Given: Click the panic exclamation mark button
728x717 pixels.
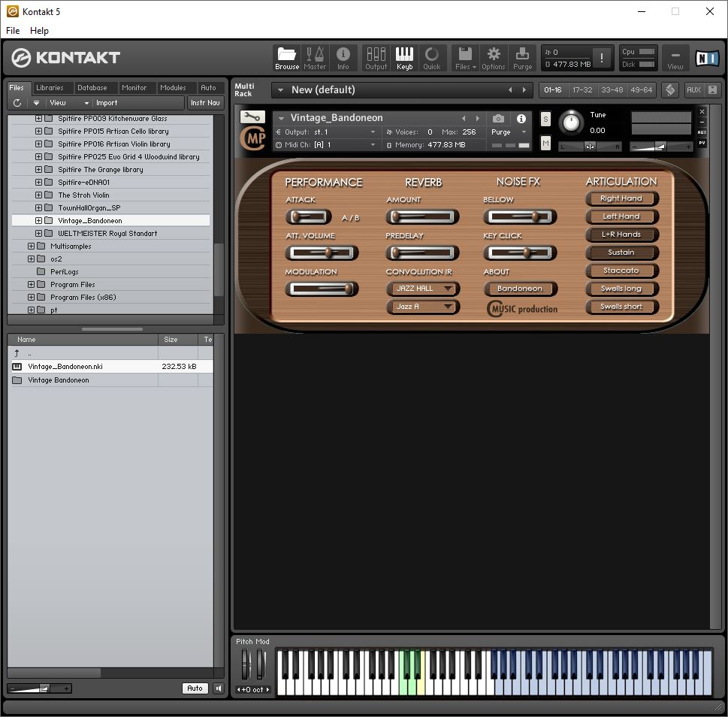Looking at the screenshot, I should point(602,58).
